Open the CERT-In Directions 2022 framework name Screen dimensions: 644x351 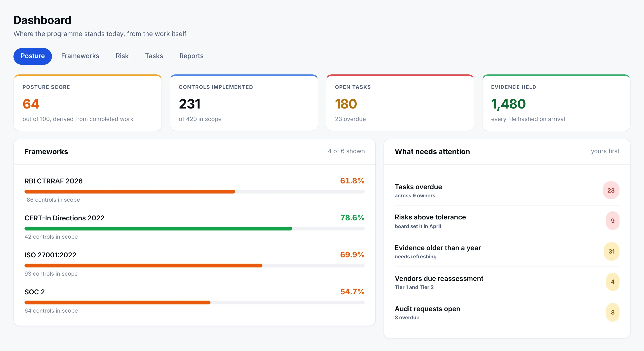(64, 218)
